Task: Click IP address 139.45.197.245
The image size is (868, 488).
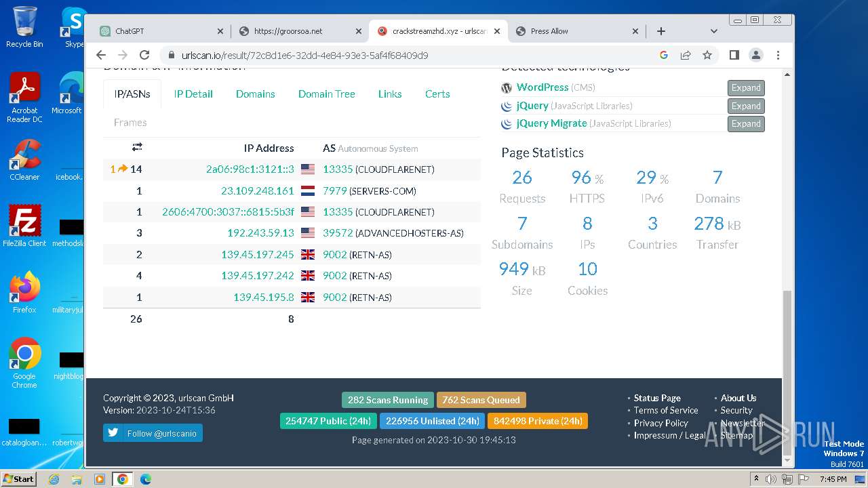Action: tap(258, 255)
